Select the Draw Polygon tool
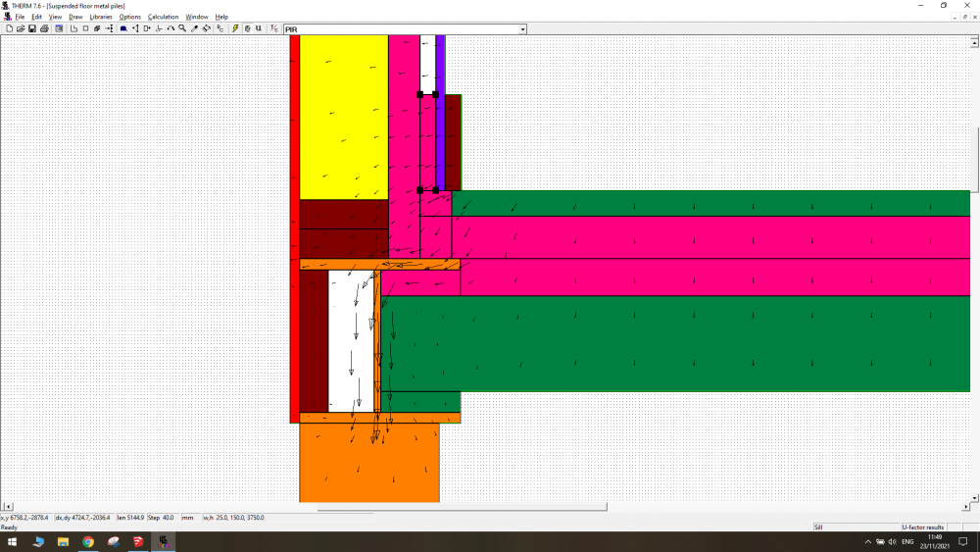This screenshot has width=980, height=552. click(x=73, y=28)
